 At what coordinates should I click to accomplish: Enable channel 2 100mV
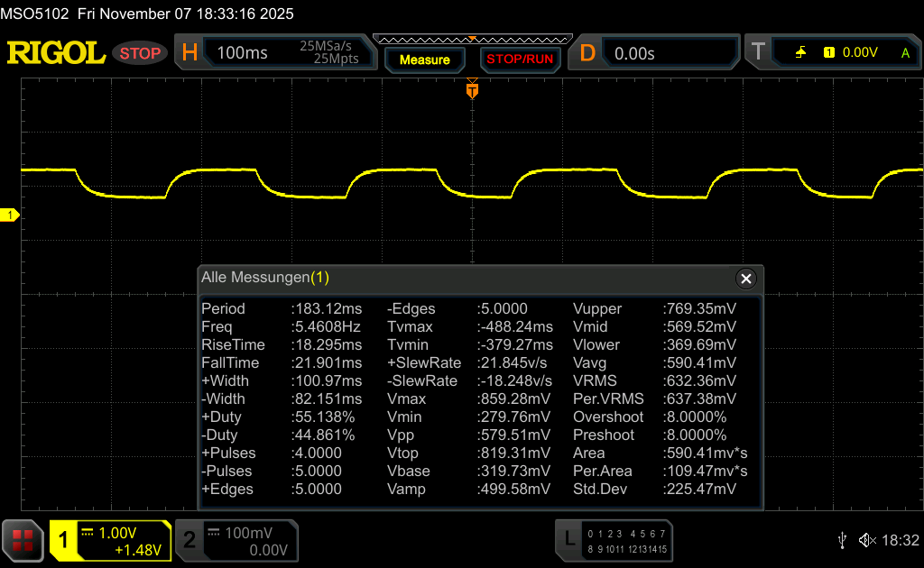pos(236,540)
